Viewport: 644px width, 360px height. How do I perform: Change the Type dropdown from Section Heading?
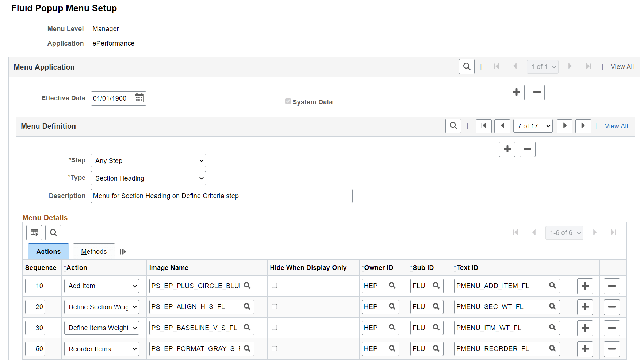pos(148,178)
